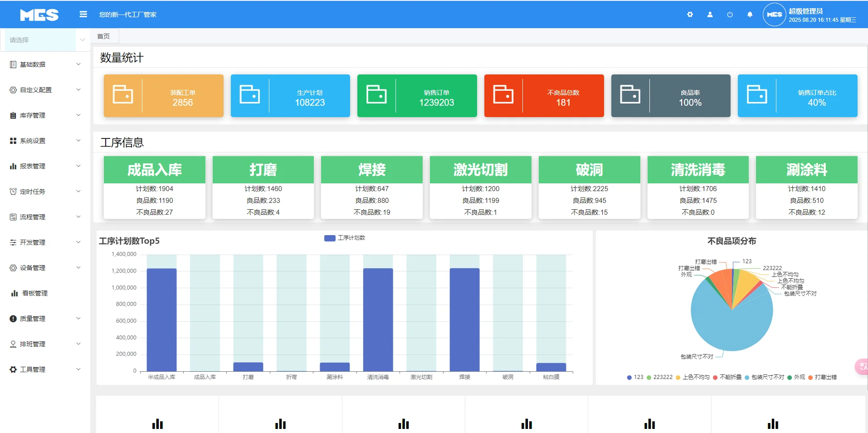The width and height of the screenshot is (868, 433).
Task: Toggle the 不能折叠 pie legend entry
Action: click(x=727, y=377)
